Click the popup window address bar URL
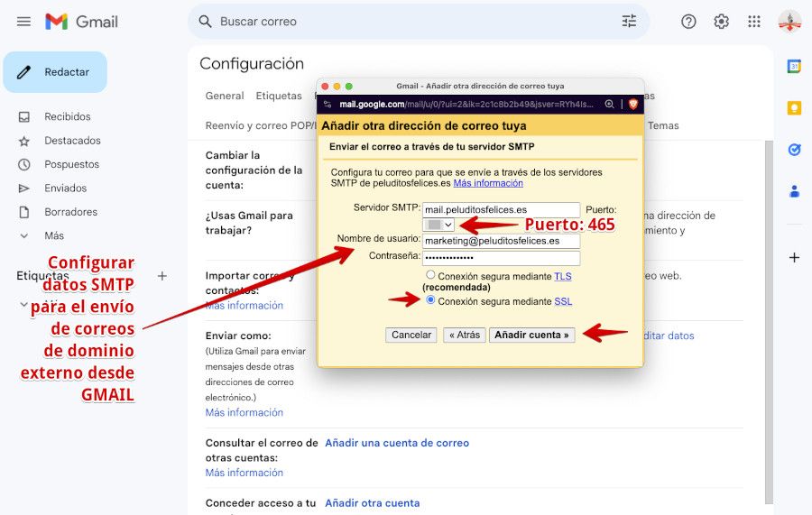The width and height of the screenshot is (812, 515). [x=466, y=104]
